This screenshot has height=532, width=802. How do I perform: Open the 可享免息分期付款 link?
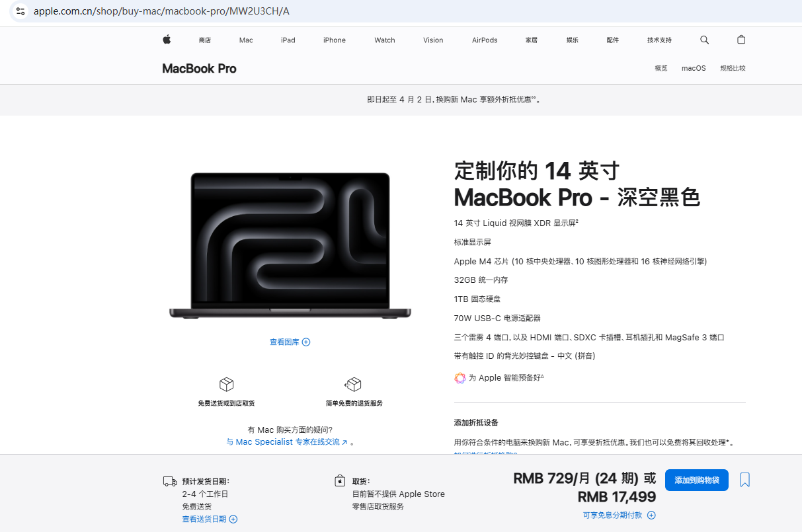[612, 515]
